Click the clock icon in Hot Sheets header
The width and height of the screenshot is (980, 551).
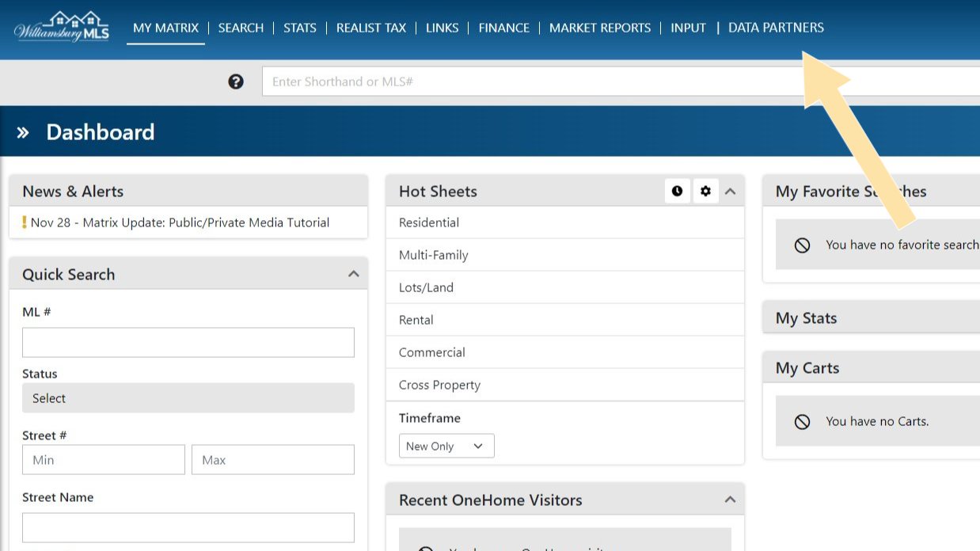677,190
